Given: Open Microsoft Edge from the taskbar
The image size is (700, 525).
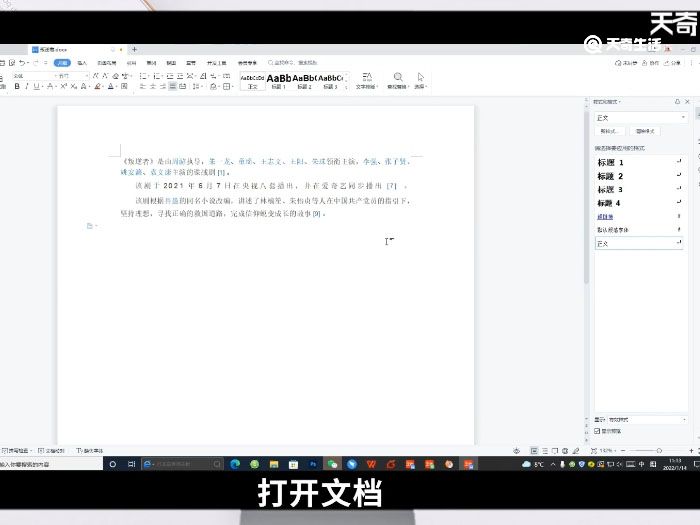Looking at the screenshot, I should tap(235, 464).
